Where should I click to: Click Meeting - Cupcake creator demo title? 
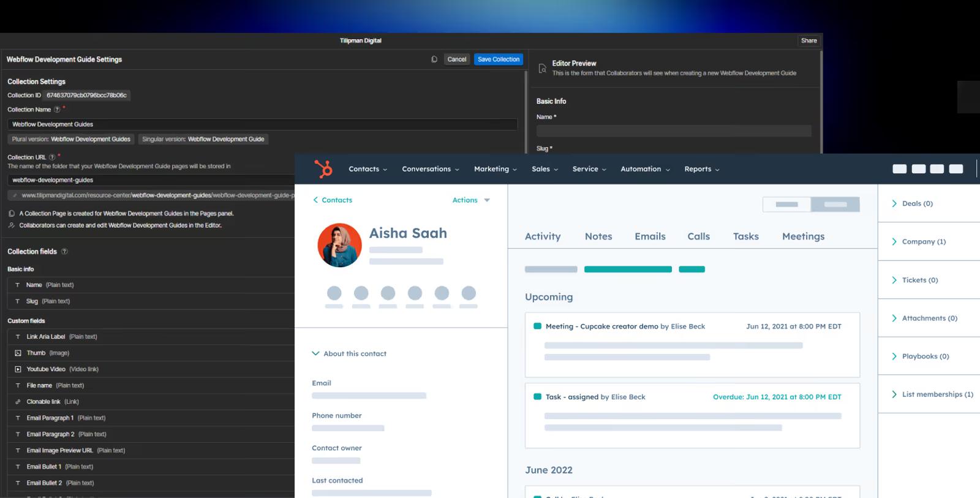[601, 326]
